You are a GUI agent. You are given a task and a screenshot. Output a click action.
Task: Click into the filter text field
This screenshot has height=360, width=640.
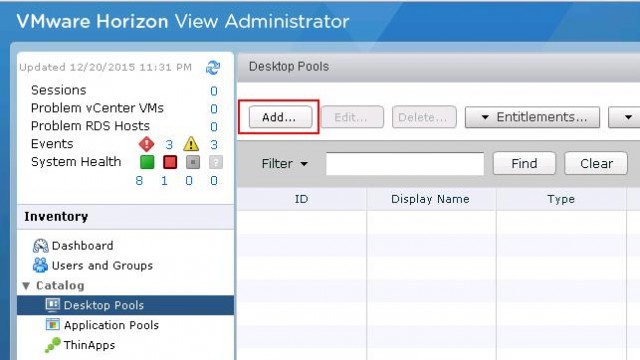[405, 164]
